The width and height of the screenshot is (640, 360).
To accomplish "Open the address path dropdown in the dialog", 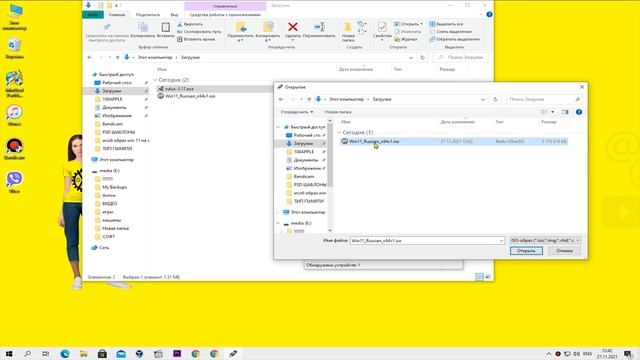I will point(483,99).
